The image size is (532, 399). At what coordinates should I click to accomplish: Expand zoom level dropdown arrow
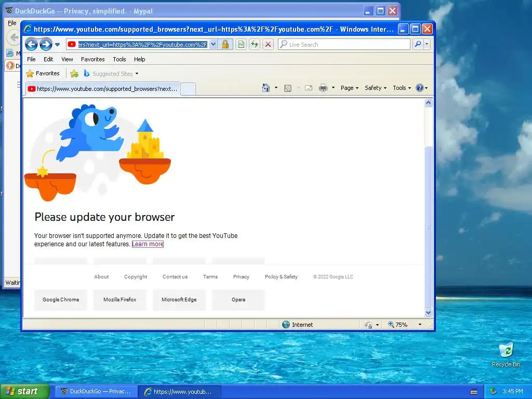(420, 325)
